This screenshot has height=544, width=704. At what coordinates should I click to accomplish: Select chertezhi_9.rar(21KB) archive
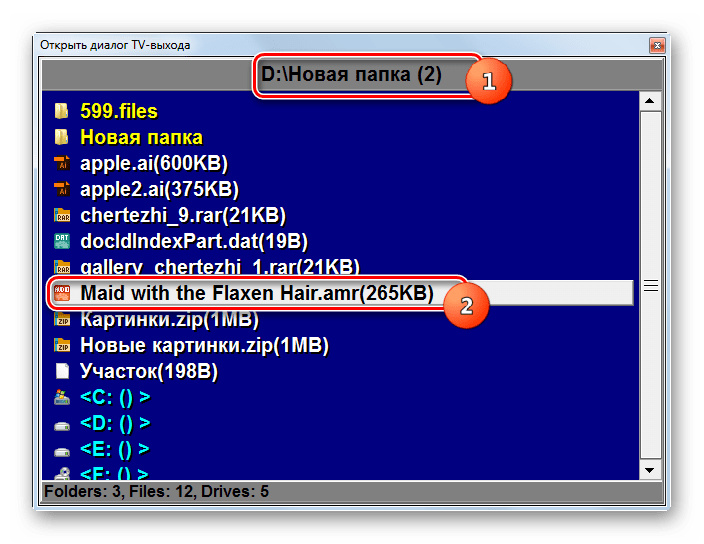pos(183,215)
